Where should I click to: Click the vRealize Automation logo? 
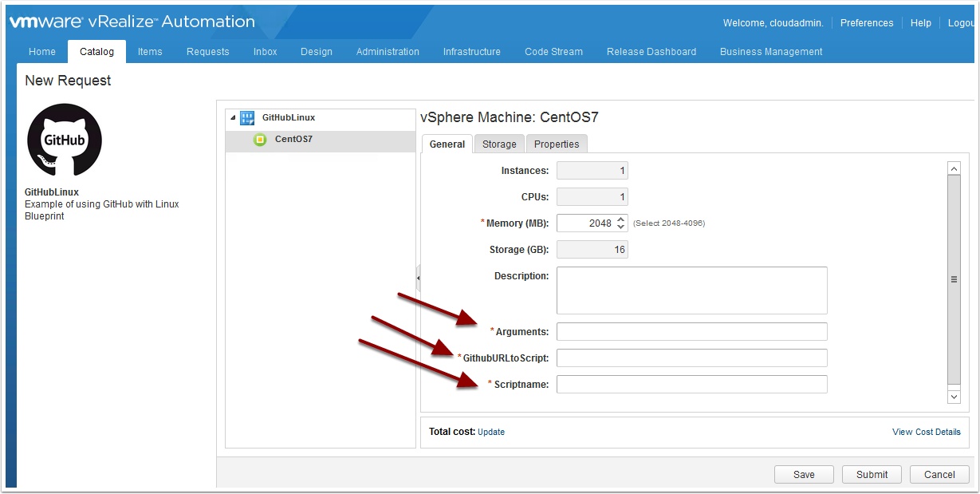132,22
